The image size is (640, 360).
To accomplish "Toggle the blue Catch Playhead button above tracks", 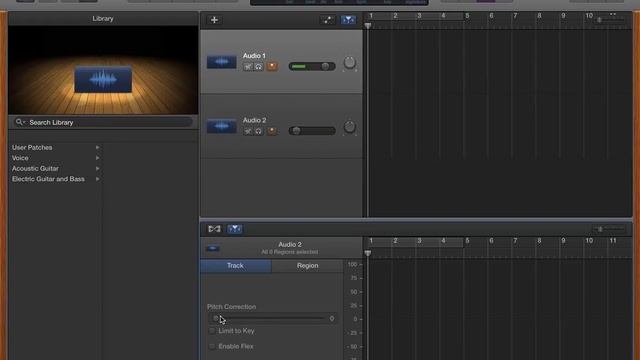I will click(x=348, y=20).
